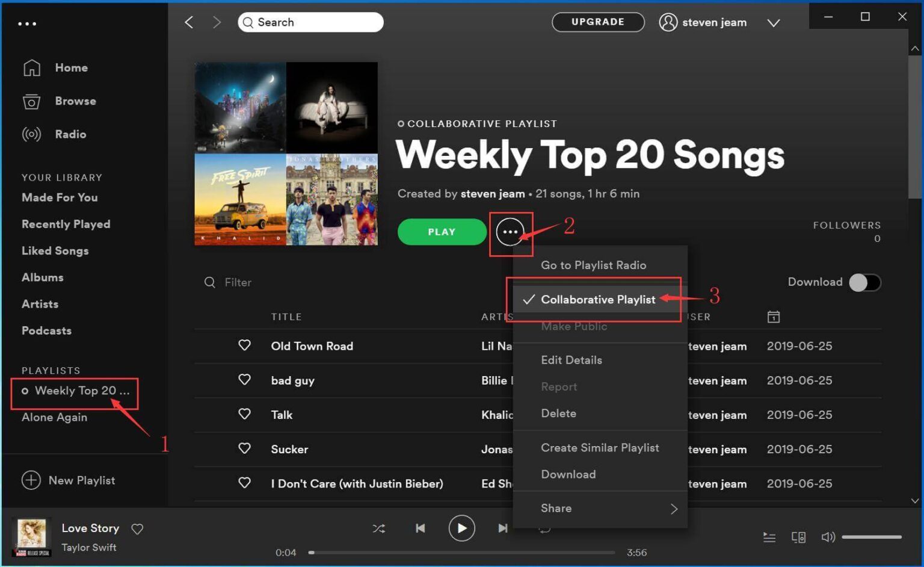Open the play queue icon
This screenshot has height=567, width=924.
coord(769,537)
